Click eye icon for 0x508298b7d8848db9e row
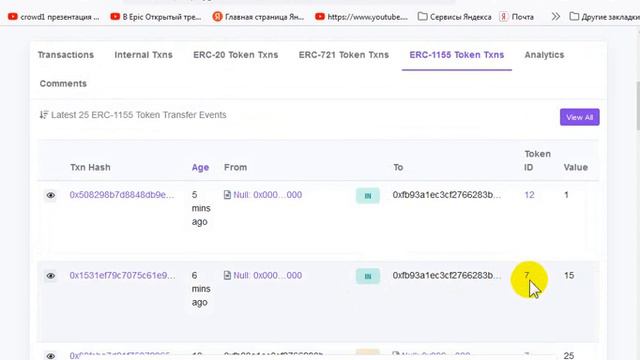640x360 pixels. (51, 196)
